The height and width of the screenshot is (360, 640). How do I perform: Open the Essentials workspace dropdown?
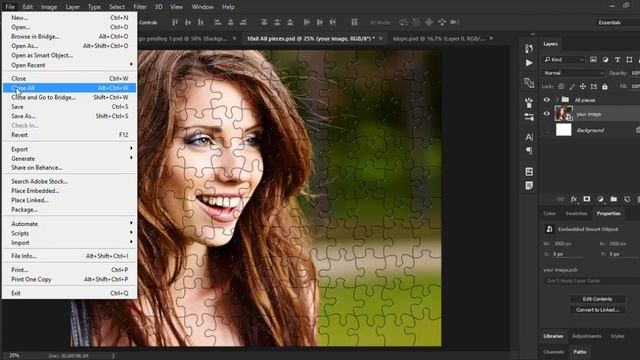[x=617, y=22]
